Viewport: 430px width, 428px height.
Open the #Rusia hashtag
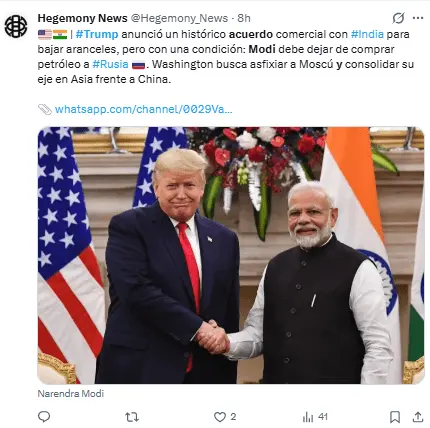point(110,64)
